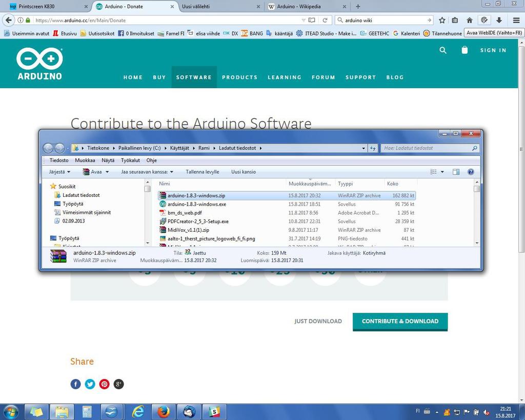Image resolution: width=525 pixels, height=420 pixels.
Task: Share on Pinterest icon
Action: pos(104,384)
